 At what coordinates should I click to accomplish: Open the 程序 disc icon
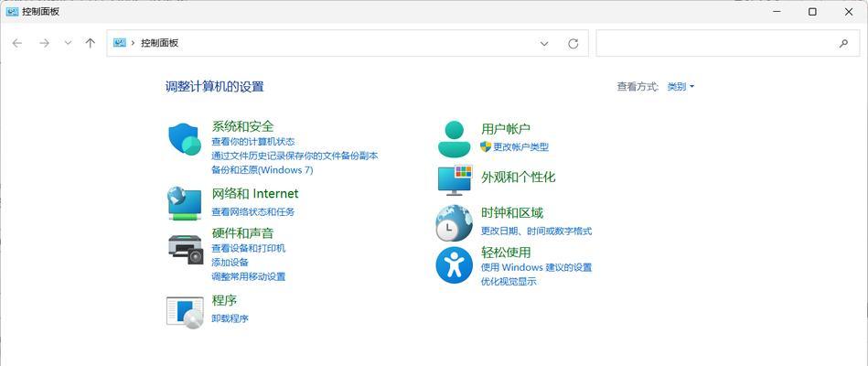tap(185, 312)
